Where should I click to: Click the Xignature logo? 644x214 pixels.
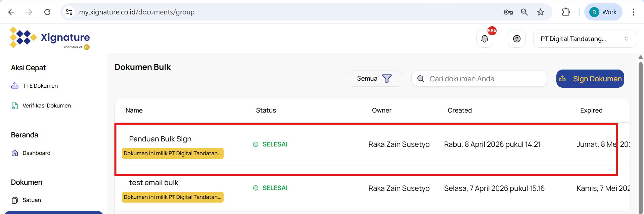pos(50,38)
